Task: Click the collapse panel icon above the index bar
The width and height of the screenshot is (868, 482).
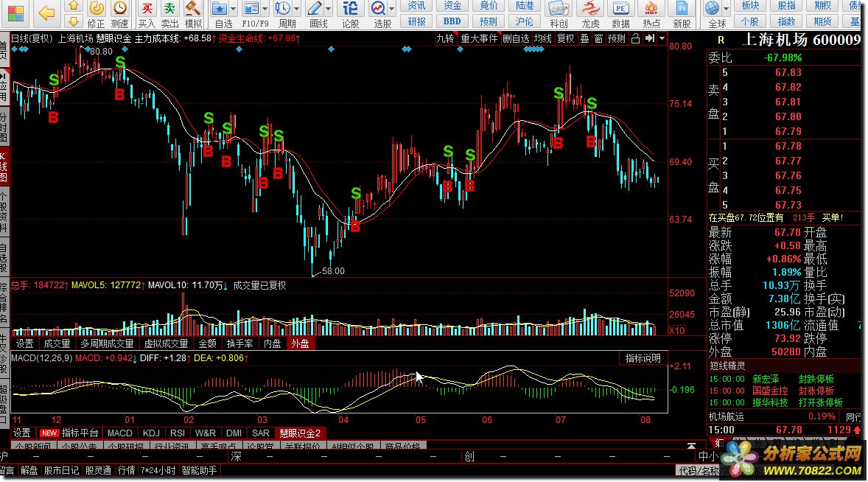Action: 691,445
